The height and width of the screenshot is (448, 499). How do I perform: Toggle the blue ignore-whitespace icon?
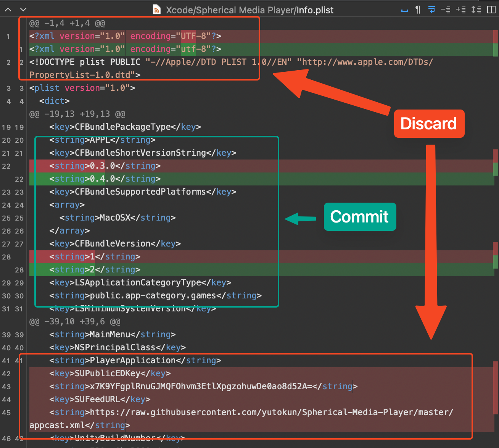pos(404,10)
